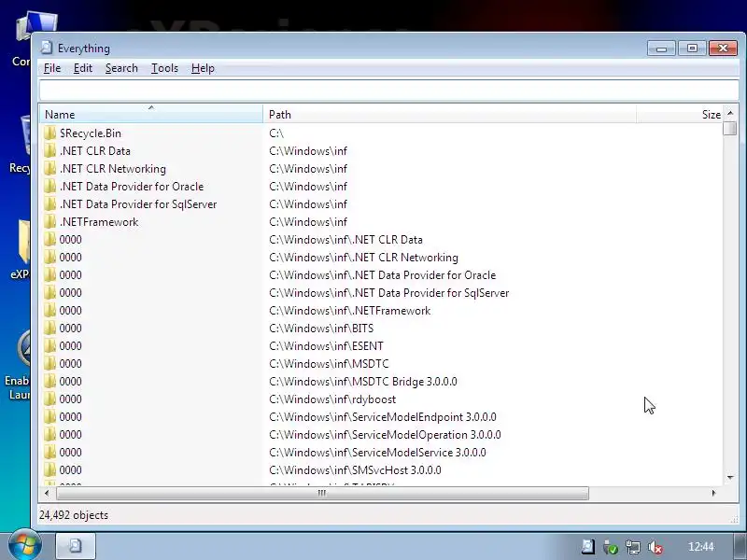Open the Search menu
This screenshot has width=747, height=560.
click(x=121, y=68)
